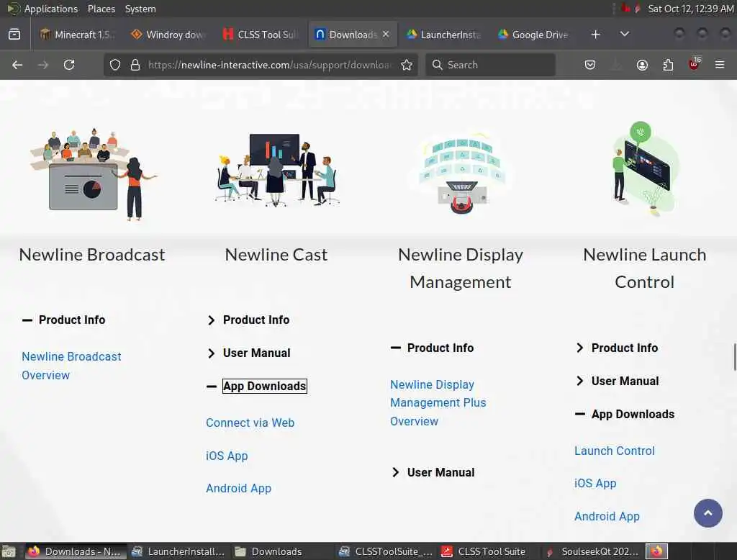The image size is (737, 560).
Task: Open Firefox View icon left of tabs
Action: tap(14, 34)
